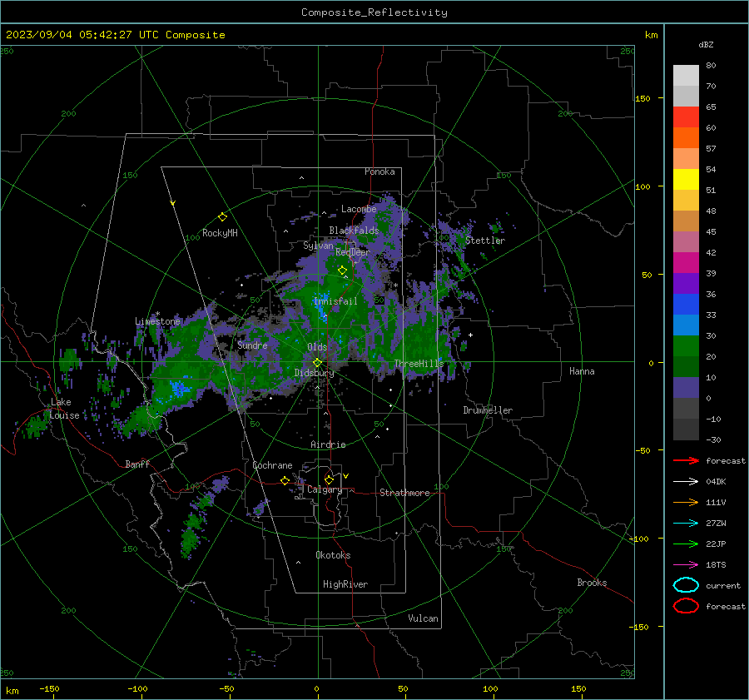Click the ThreeHills town label

[419, 364]
